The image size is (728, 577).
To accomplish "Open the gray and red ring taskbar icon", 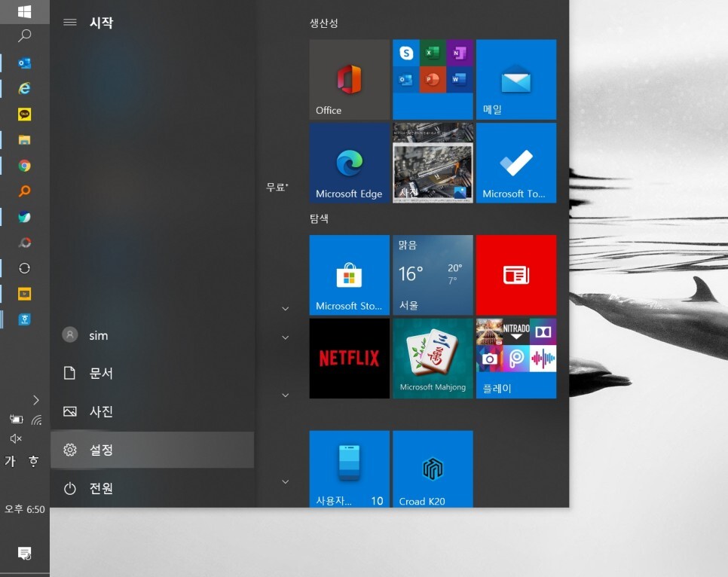I will [x=24, y=243].
